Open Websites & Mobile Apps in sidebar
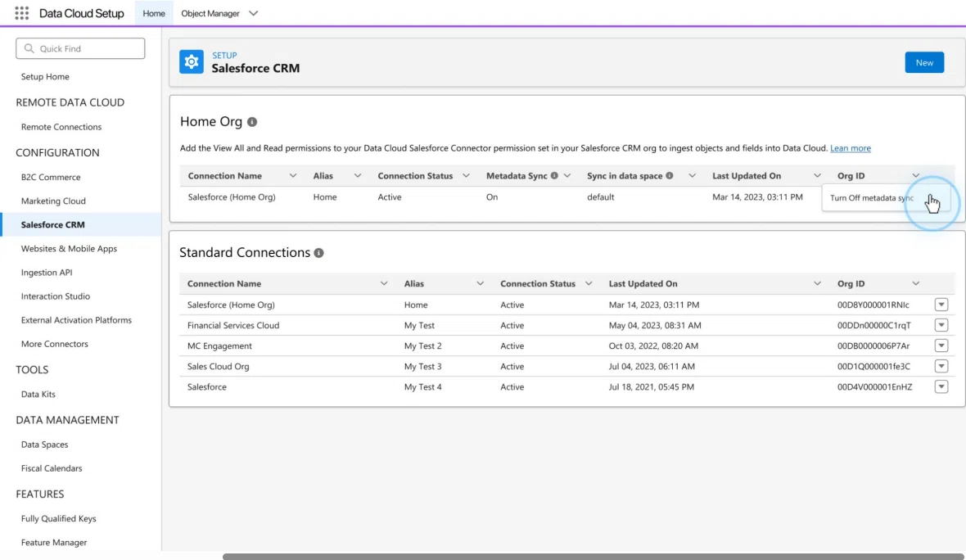Image resolution: width=966 pixels, height=560 pixels. pyautogui.click(x=69, y=248)
